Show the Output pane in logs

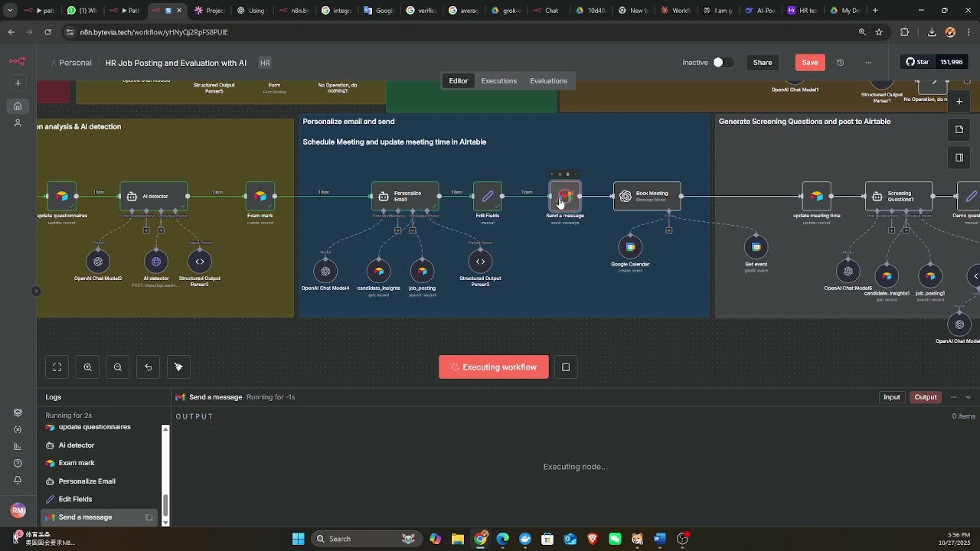point(926,397)
